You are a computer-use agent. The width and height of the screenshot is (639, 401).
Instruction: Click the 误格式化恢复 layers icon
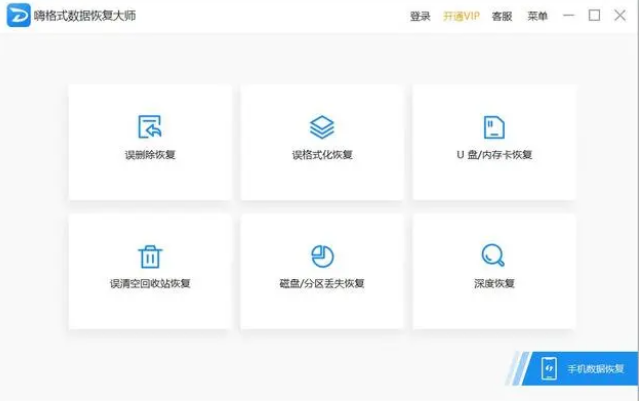click(322, 127)
